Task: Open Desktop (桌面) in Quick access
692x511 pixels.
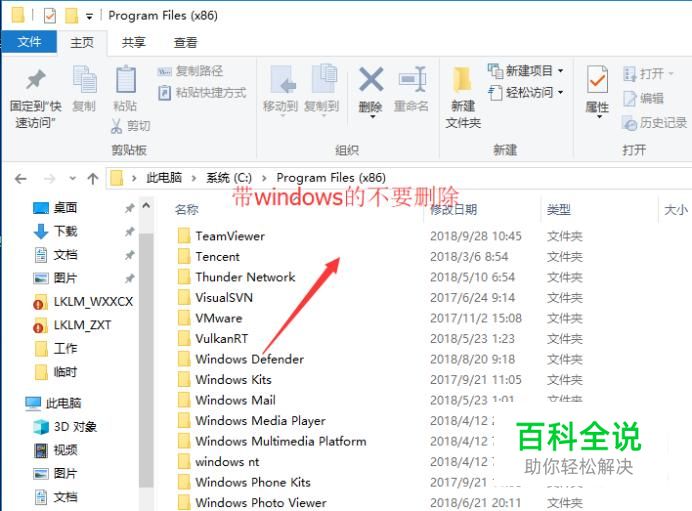Action: click(x=55, y=207)
